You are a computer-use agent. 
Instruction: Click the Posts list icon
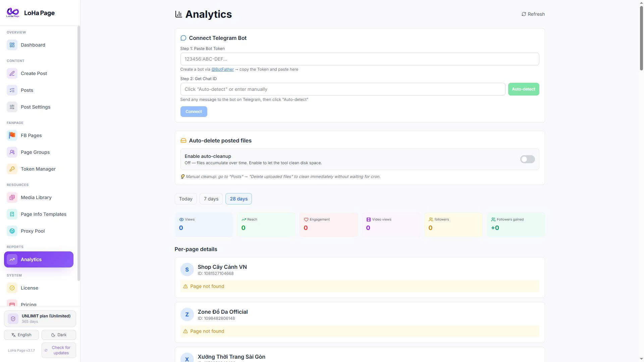(x=12, y=90)
